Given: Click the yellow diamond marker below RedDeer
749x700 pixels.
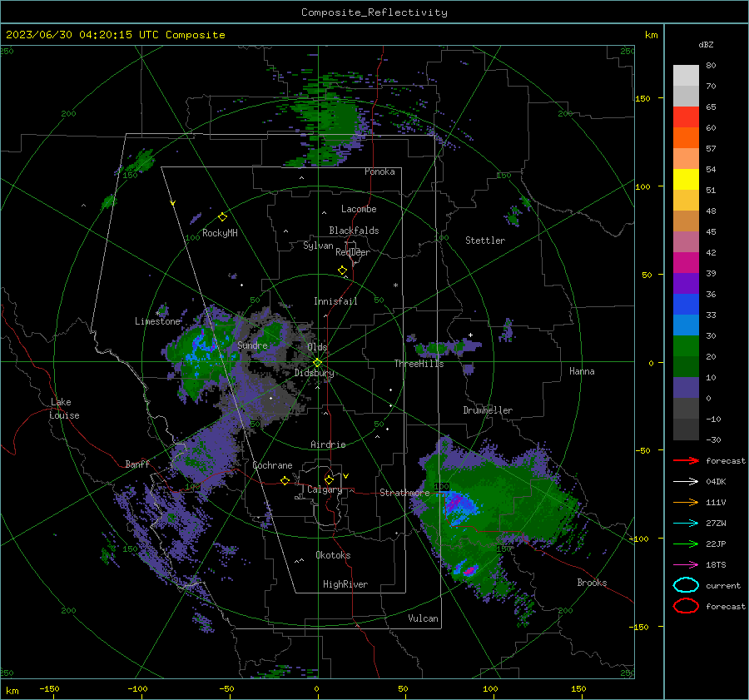Looking at the screenshot, I should click(342, 271).
